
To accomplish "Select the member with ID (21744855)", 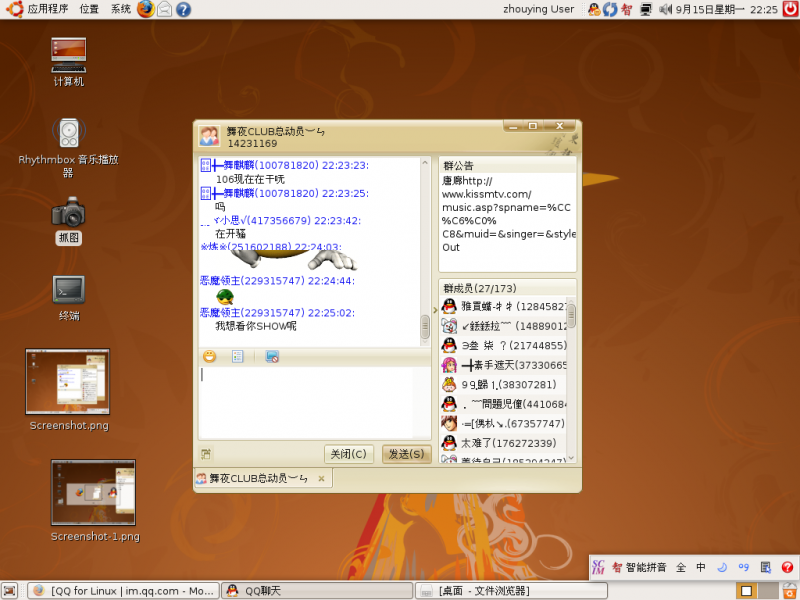I will coord(503,345).
